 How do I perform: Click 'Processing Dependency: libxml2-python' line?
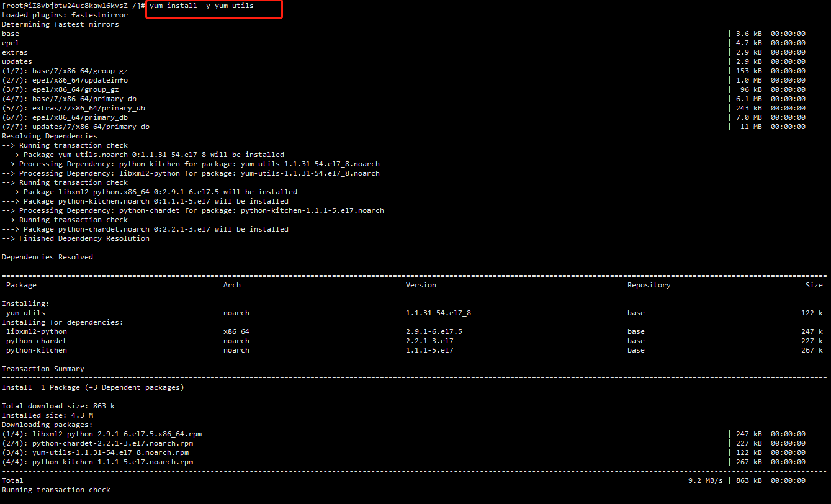[191, 173]
